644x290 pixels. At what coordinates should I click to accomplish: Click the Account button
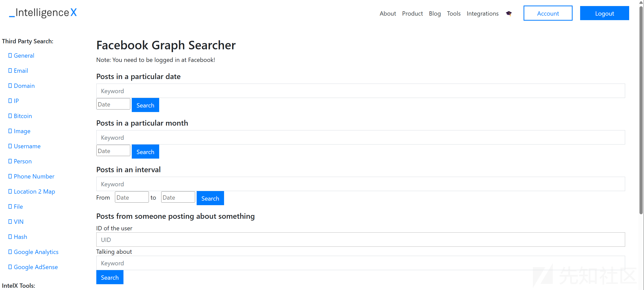click(x=548, y=13)
